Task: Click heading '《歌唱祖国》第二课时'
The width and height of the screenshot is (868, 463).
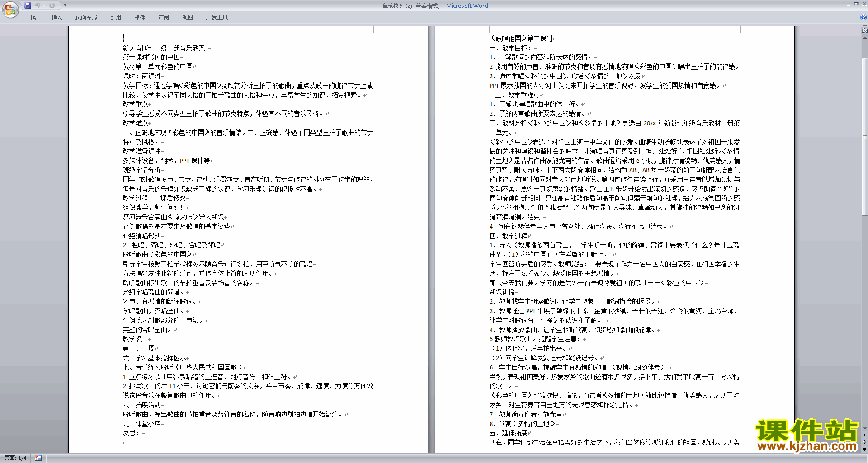Action: coord(521,39)
